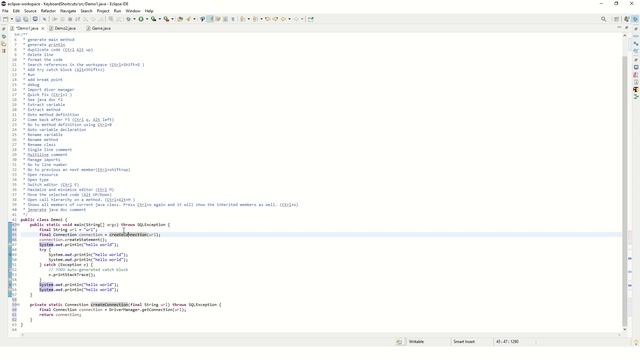The width and height of the screenshot is (640, 360).
Task: Maximize the editor area
Action: 627,27
